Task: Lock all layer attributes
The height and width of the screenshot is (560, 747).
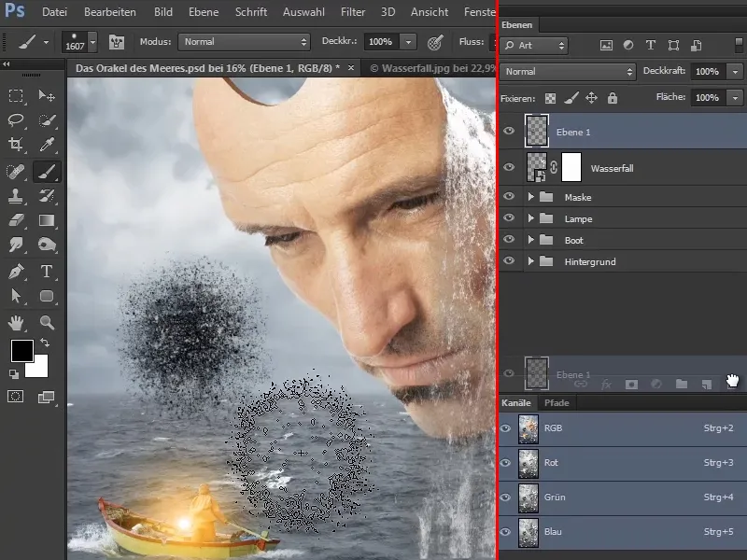Action: click(613, 98)
